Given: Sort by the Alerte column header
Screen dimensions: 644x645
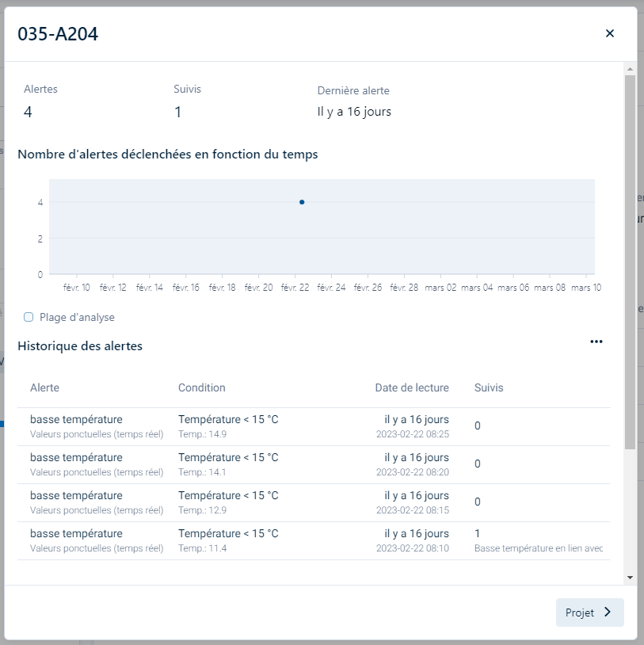Looking at the screenshot, I should pyautogui.click(x=44, y=387).
